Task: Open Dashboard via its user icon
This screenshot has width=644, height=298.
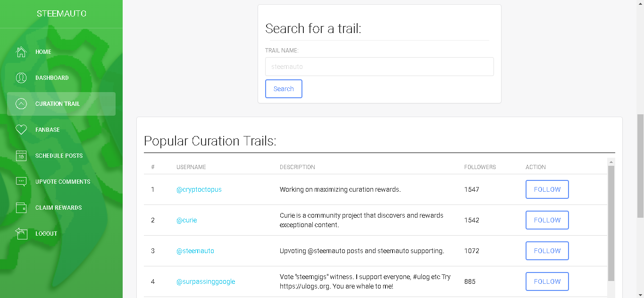Action: (x=21, y=78)
